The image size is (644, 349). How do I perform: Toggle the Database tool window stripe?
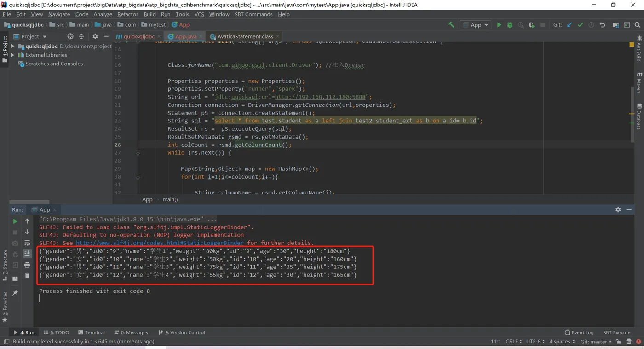[639, 116]
